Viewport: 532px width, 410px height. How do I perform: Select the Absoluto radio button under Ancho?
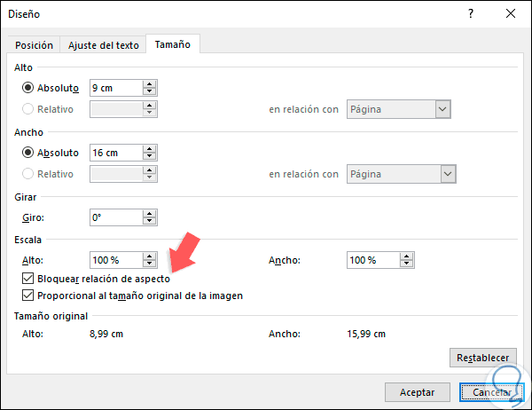point(28,153)
